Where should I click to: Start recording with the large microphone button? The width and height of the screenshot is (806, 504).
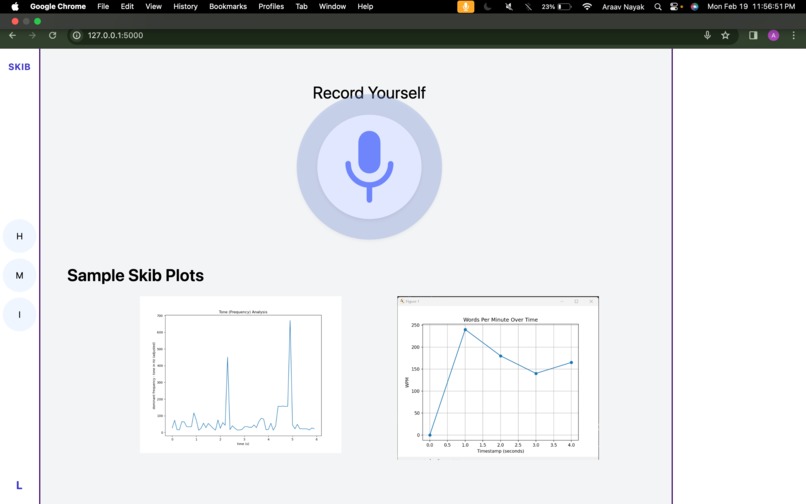pyautogui.click(x=369, y=167)
